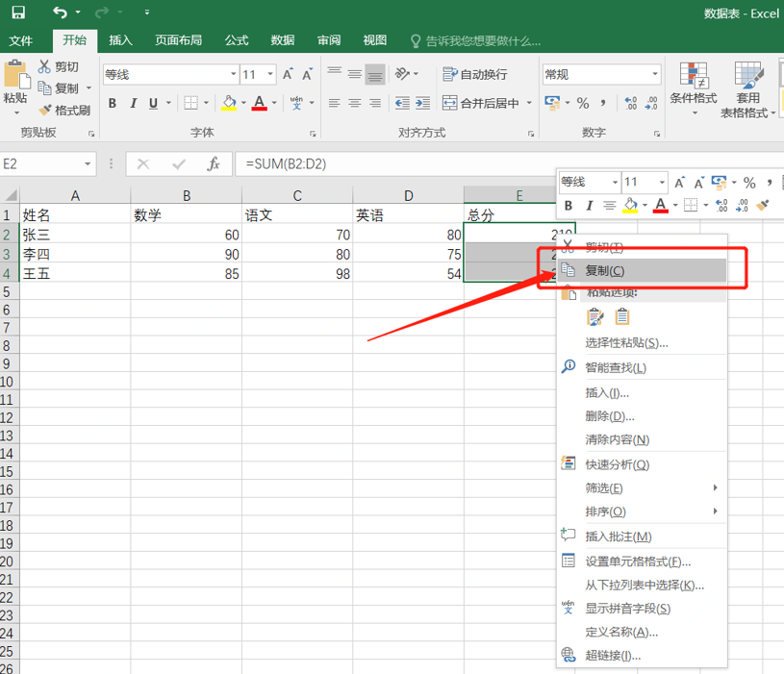
Task: Decrease indent in alignment group
Action: tap(402, 104)
